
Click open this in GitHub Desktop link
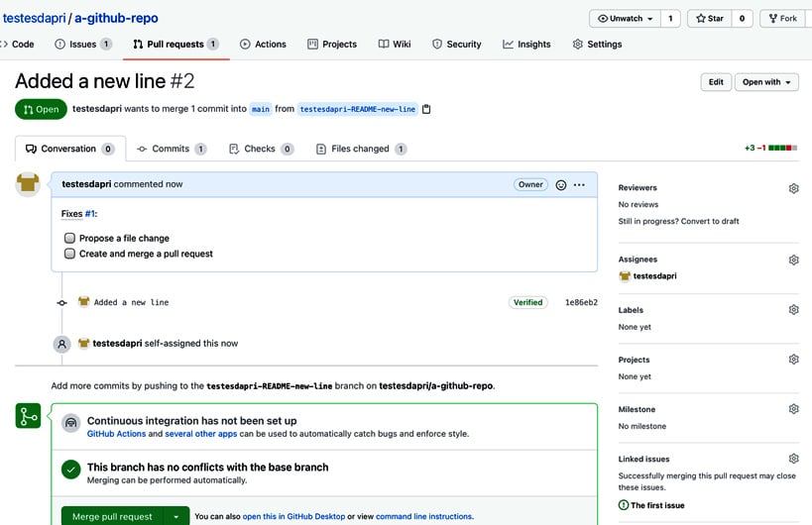pyautogui.click(x=293, y=516)
